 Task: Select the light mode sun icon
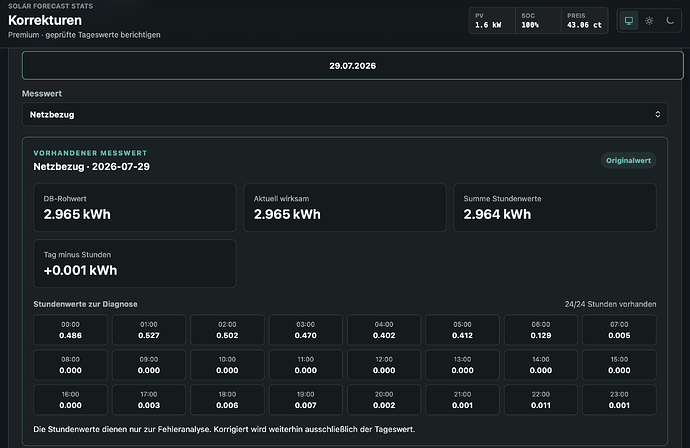649,21
